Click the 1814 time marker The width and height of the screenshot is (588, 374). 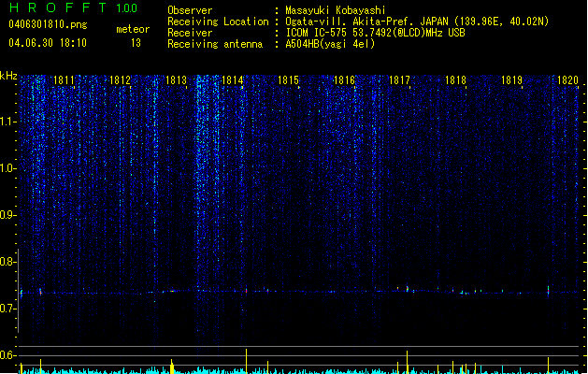point(232,79)
